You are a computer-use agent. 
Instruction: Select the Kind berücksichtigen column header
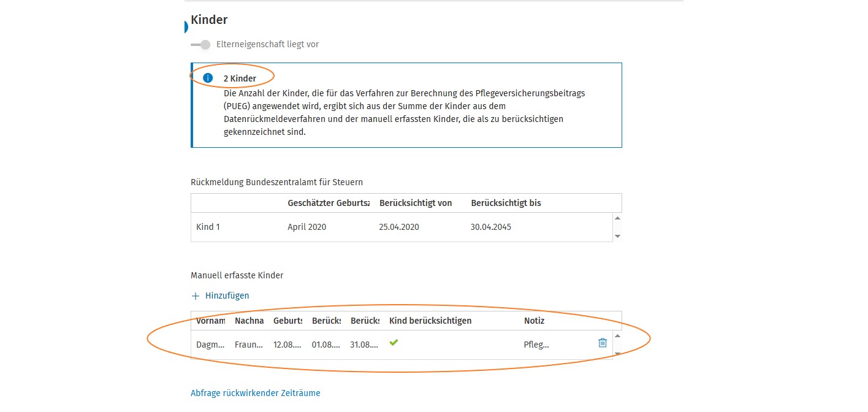tap(430, 321)
